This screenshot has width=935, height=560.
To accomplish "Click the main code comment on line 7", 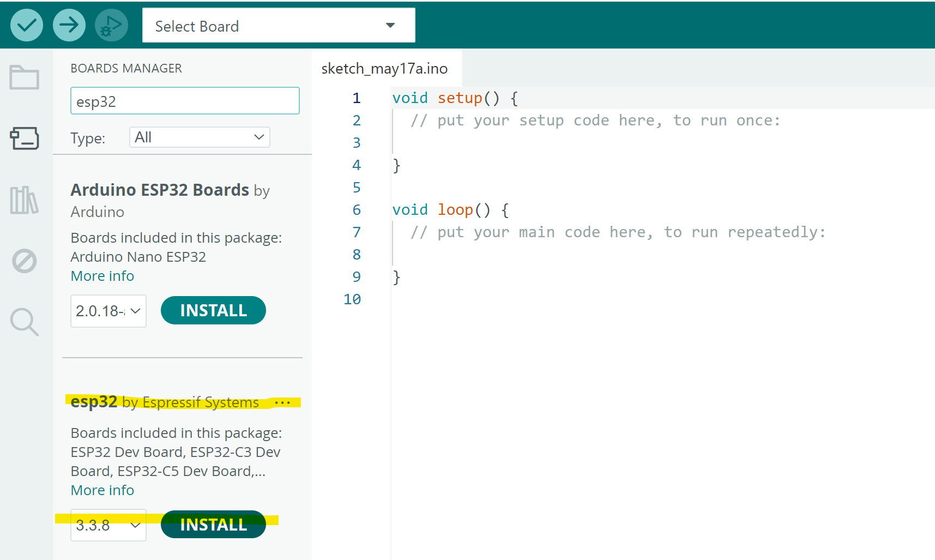I will coord(618,232).
